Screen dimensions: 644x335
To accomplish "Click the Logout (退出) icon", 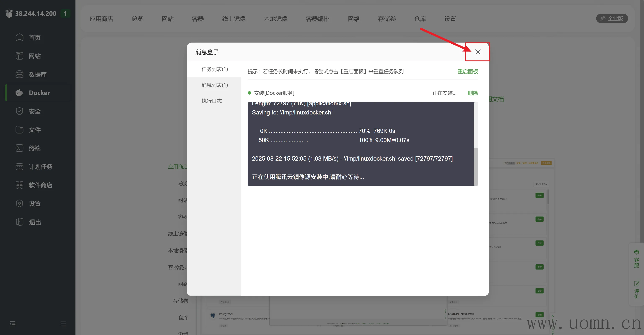I will coord(19,222).
